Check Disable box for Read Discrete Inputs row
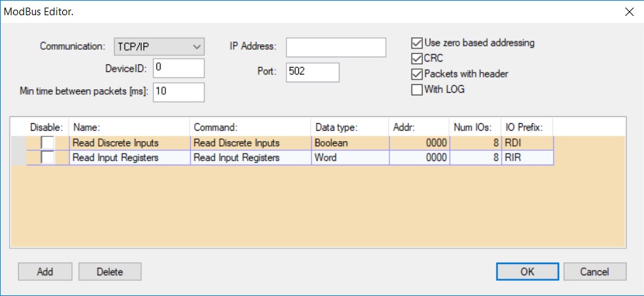The image size is (644, 296). click(x=48, y=143)
